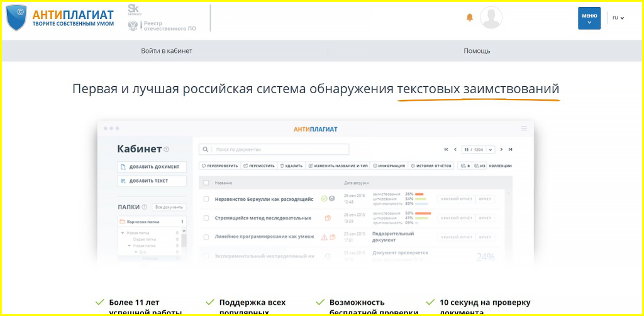Click the Все документы button

click(x=169, y=207)
